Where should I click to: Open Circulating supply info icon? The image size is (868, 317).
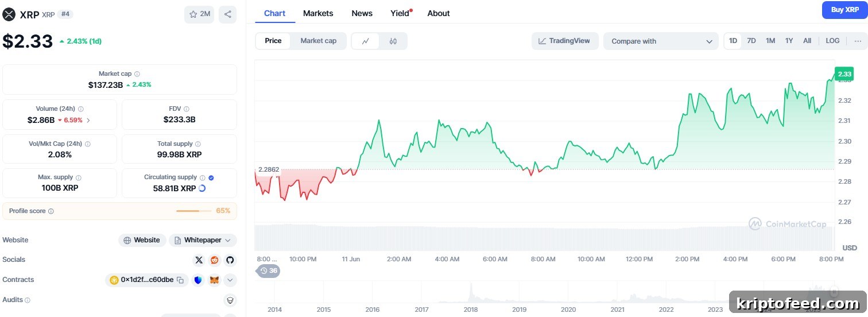[203, 178]
